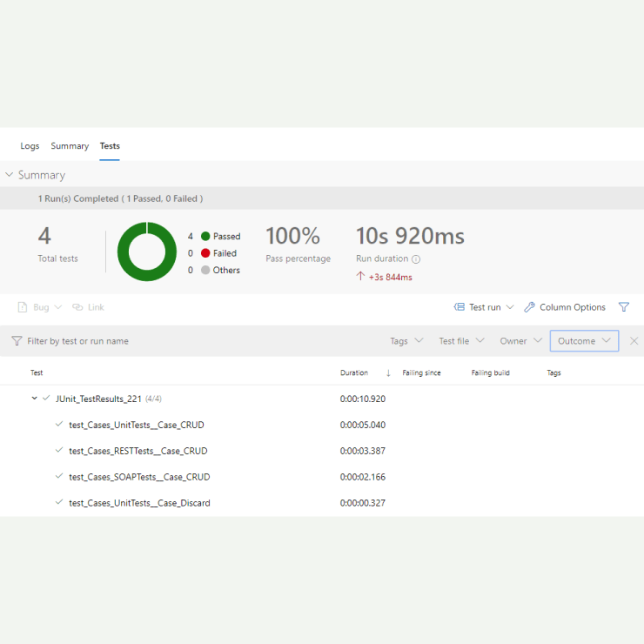Click the Link chain icon
Screen dimensions: 644x644
tap(77, 307)
